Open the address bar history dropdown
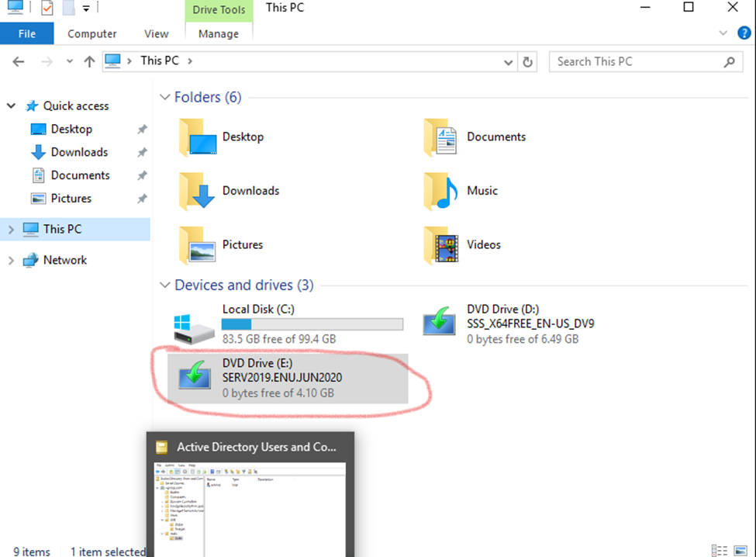 [x=508, y=62]
